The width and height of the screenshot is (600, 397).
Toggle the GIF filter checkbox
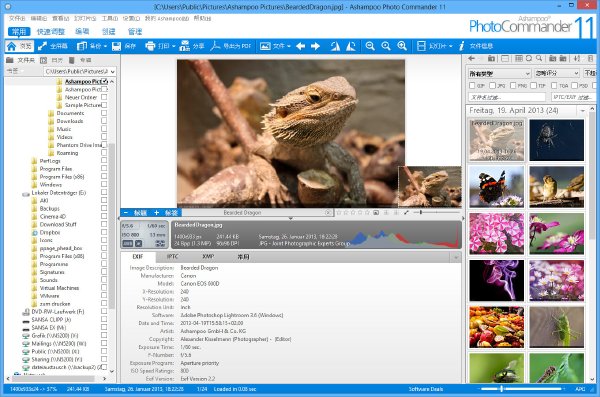point(472,85)
